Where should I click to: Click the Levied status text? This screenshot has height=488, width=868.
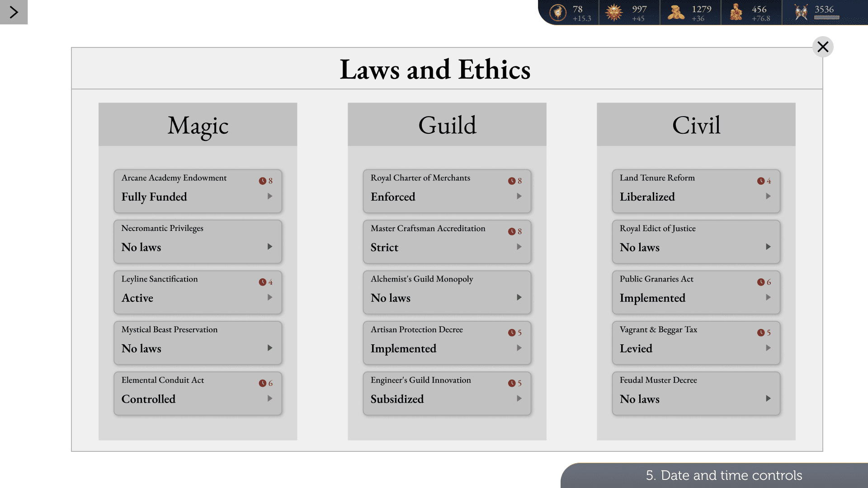636,349
